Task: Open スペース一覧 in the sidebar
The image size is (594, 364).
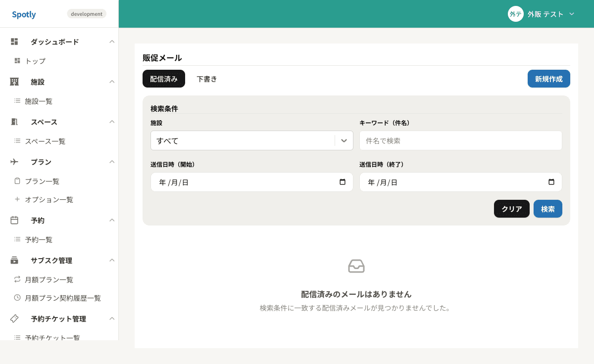Action: coord(45,141)
